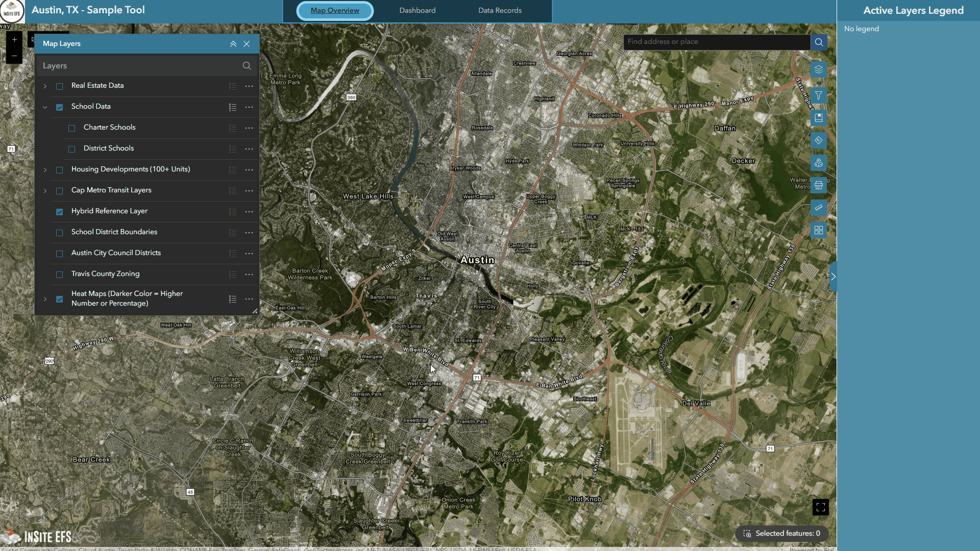Open the Bookmarks tool
This screenshot has height=551, width=980.
[818, 118]
